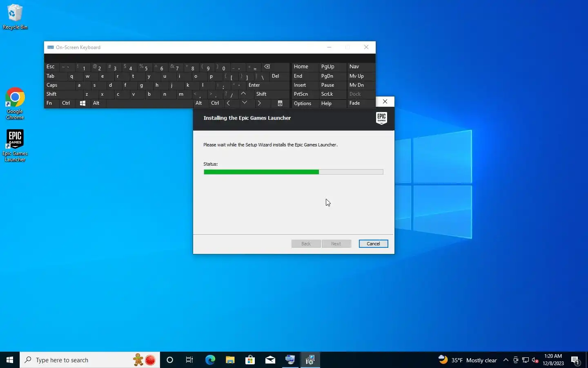Switch to On-Screen Keyboard taskbar item
This screenshot has width=588, height=368.
[x=290, y=360]
